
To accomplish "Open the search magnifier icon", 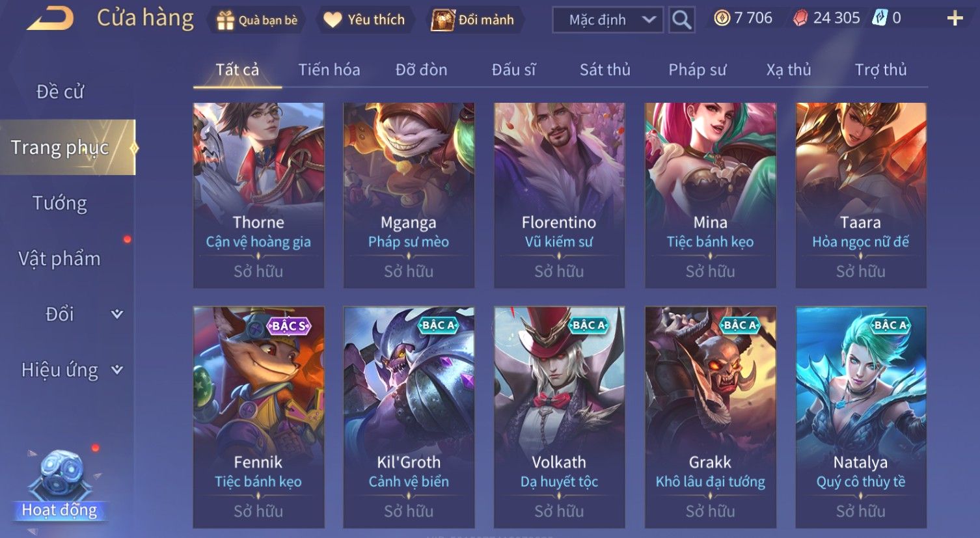I will [681, 20].
